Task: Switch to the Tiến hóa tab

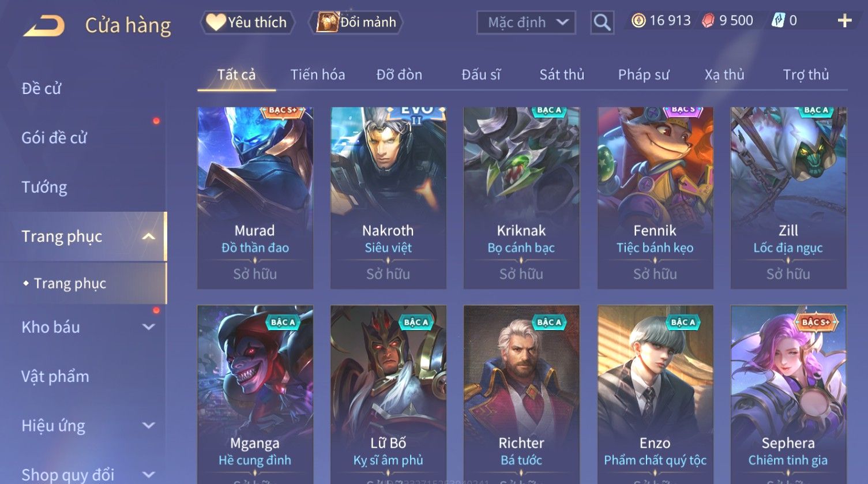Action: [318, 74]
